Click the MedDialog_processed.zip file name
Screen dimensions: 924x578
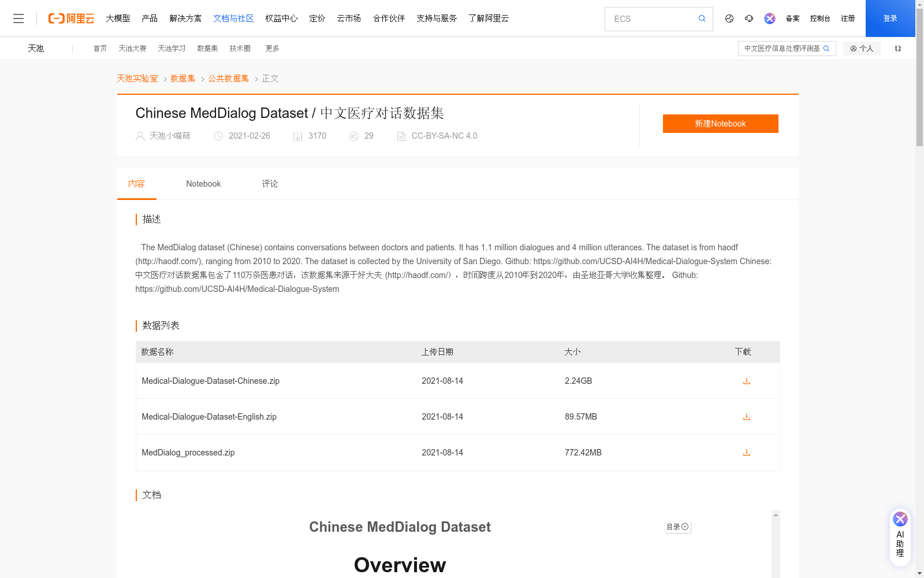coord(188,453)
